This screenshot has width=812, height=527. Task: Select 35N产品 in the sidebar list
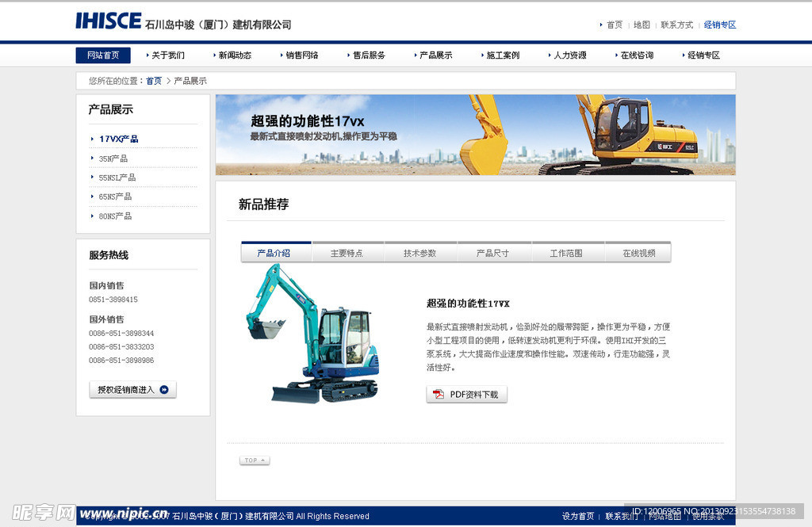(113, 158)
